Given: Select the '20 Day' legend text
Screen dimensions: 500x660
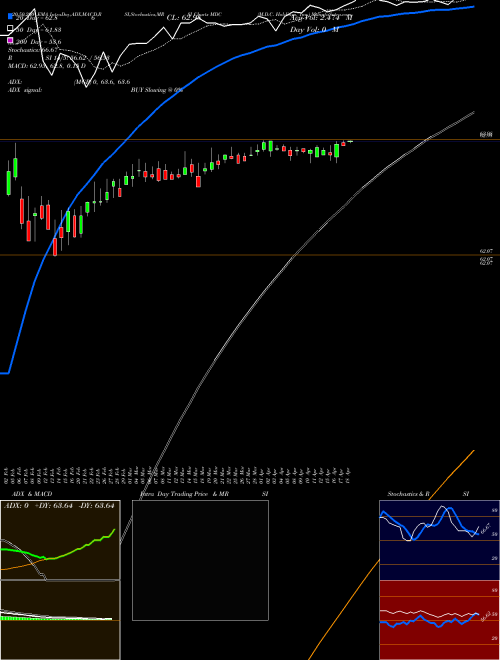Looking at the screenshot, I should click(38, 18).
